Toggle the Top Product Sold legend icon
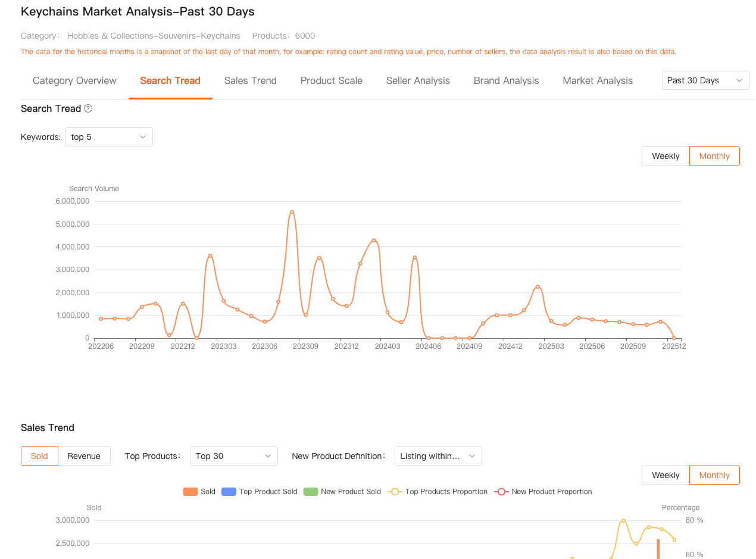This screenshot has height=559, width=756. click(229, 492)
